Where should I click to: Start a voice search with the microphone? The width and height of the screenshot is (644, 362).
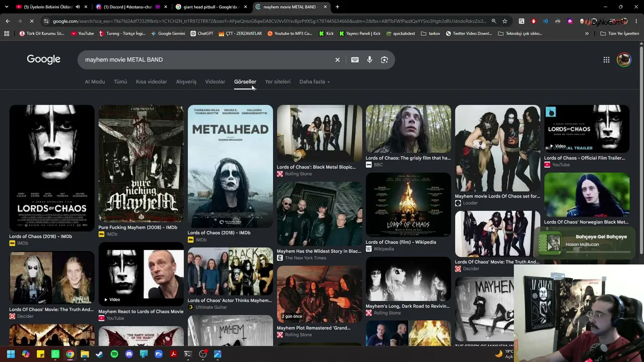369,60
